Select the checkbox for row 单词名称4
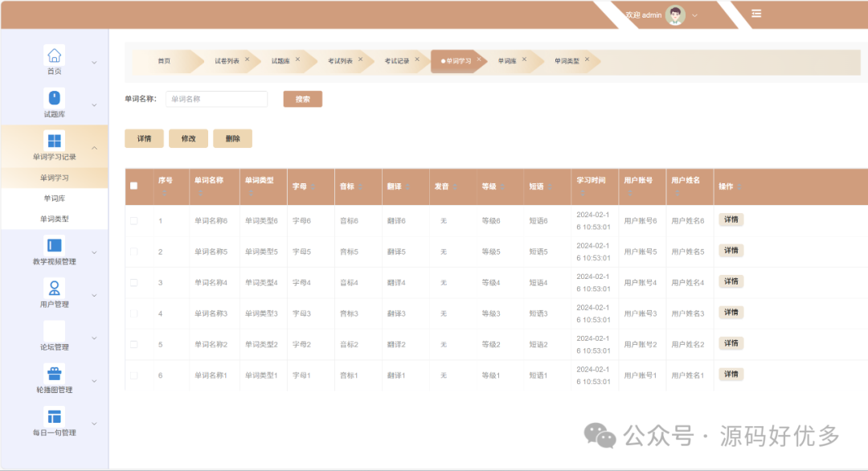 (x=134, y=282)
